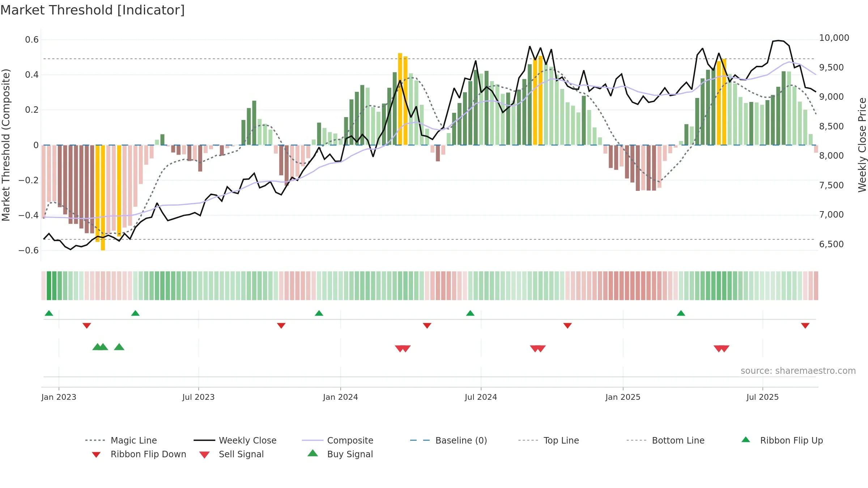Viewport: 868px width, 488px height.
Task: Click the sell signal pair around May 2025
Action: tap(722, 348)
